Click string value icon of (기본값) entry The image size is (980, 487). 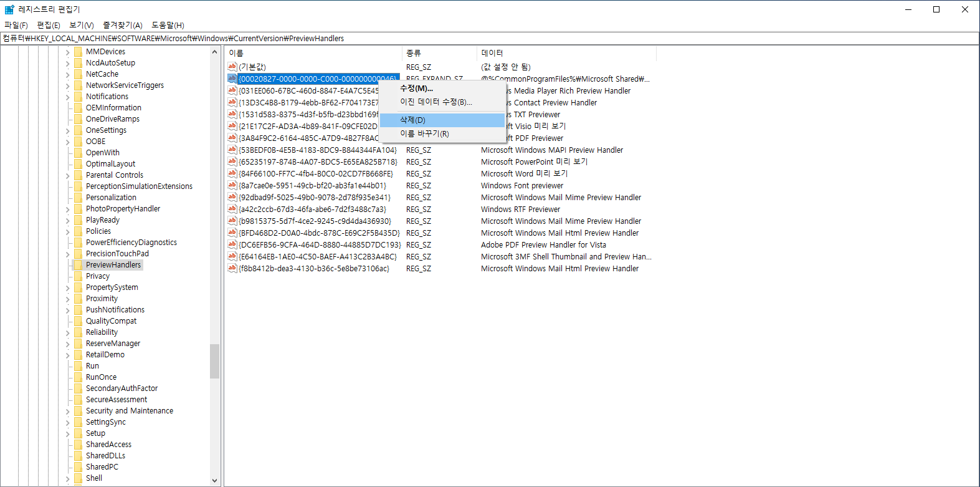[232, 67]
